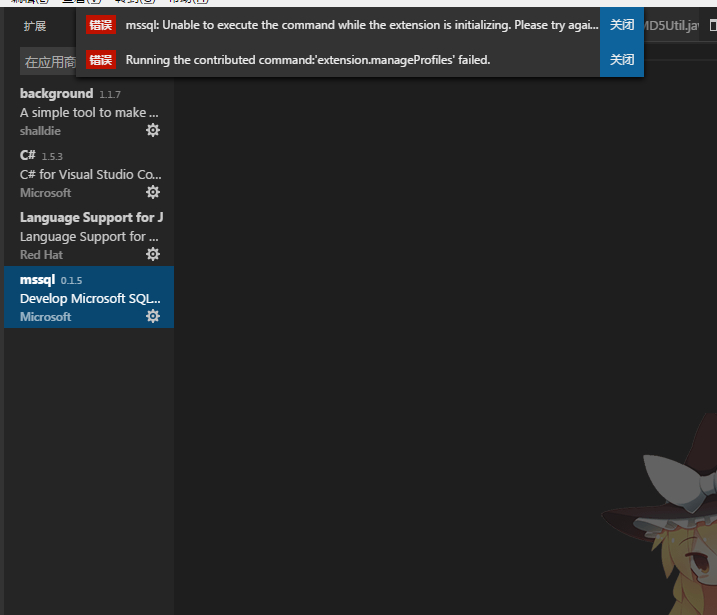
Task: Close the manageProfiles failed error notification
Action: point(622,59)
